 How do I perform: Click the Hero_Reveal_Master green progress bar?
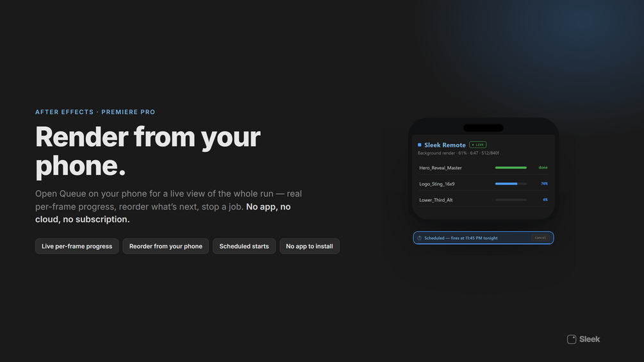click(511, 167)
